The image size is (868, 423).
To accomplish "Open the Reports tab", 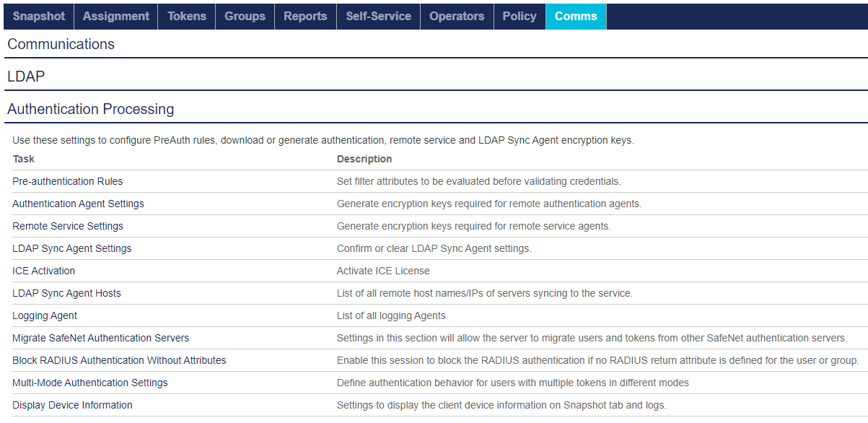I will 305,16.
